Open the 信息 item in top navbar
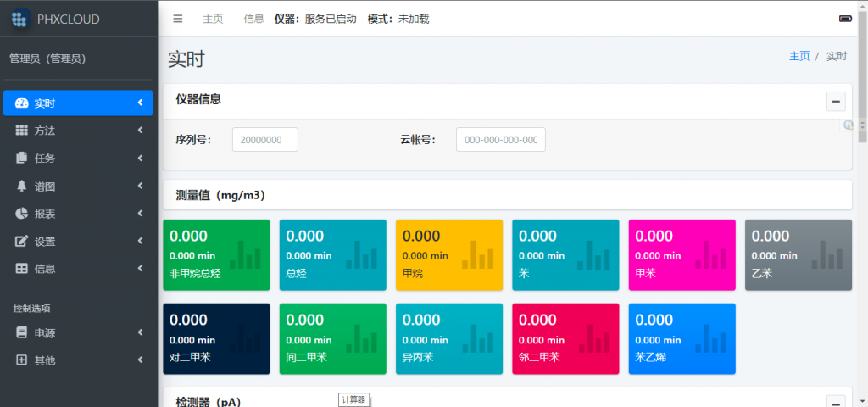This screenshot has height=407, width=868. point(253,19)
